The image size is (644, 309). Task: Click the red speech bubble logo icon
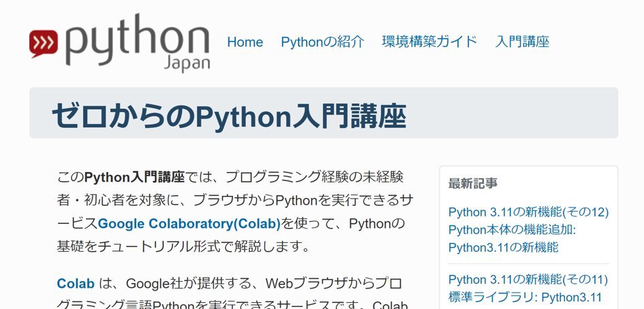coord(44,42)
